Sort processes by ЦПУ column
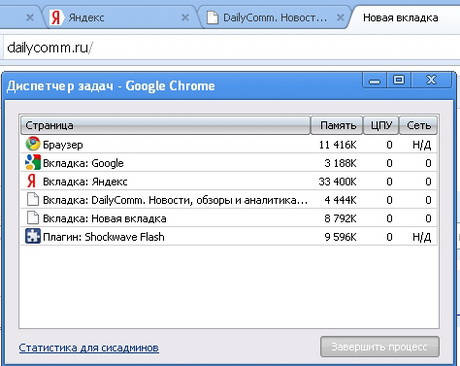This screenshot has height=366, width=460. [381, 125]
